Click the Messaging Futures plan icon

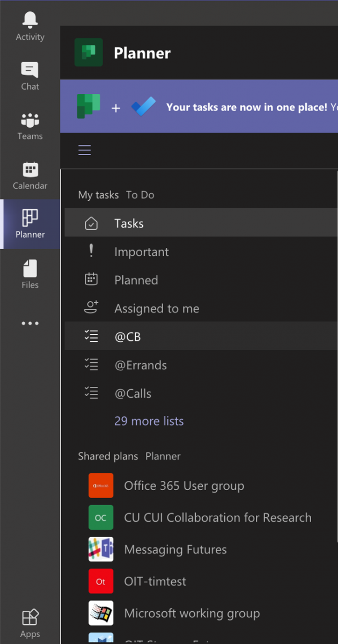pyautogui.click(x=101, y=549)
